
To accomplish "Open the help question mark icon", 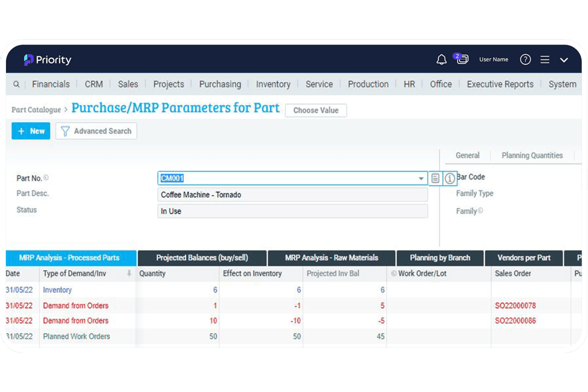I will tap(525, 59).
